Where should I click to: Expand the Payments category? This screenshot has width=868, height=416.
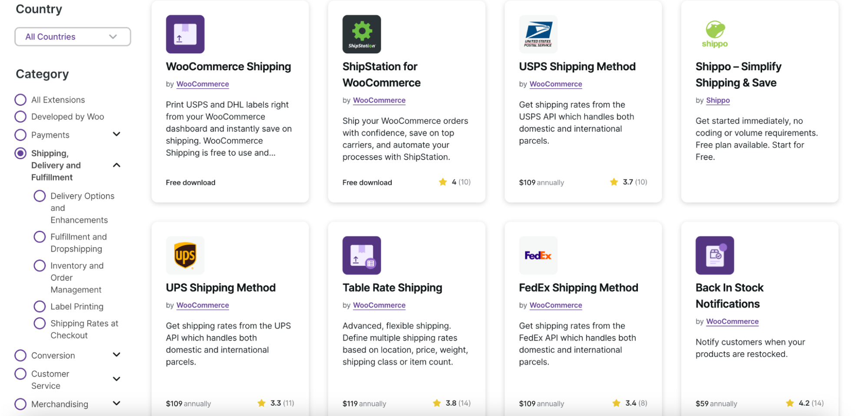[116, 134]
